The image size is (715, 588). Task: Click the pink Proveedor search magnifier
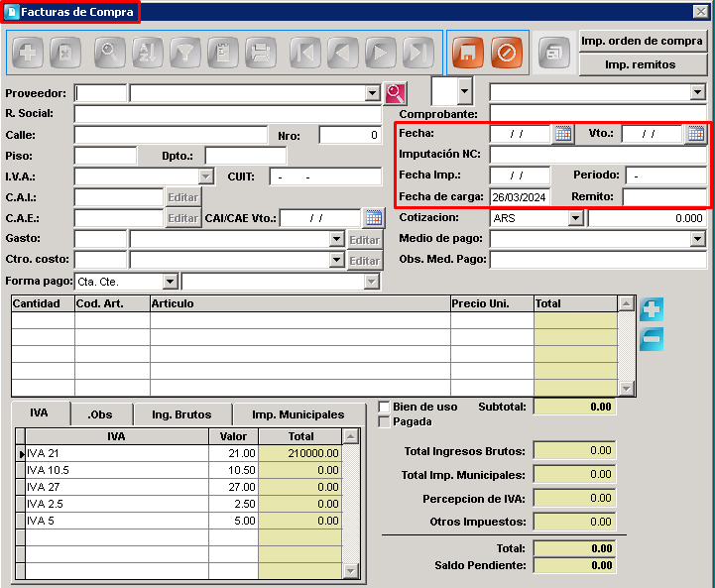click(396, 93)
